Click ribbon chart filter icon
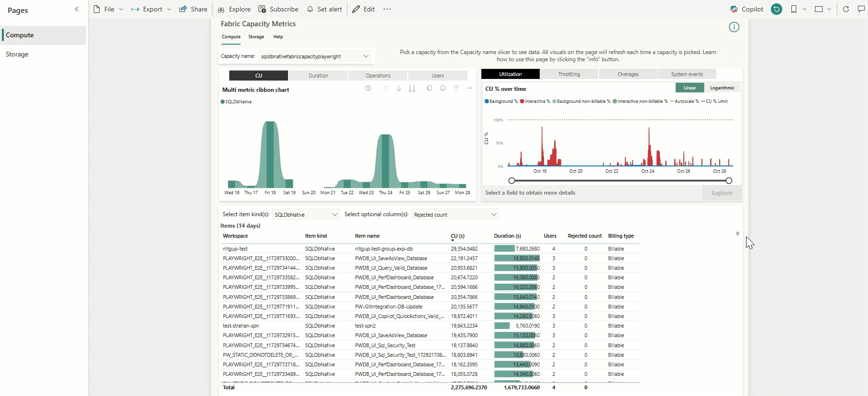The width and height of the screenshot is (868, 396). [x=456, y=88]
